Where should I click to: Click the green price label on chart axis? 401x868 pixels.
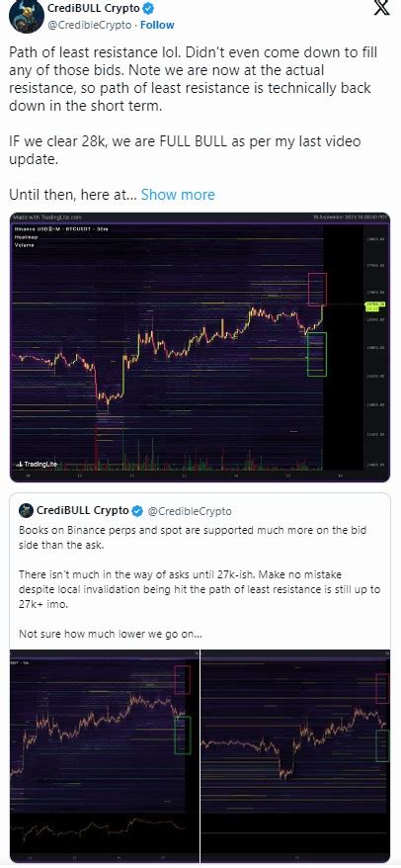click(374, 305)
